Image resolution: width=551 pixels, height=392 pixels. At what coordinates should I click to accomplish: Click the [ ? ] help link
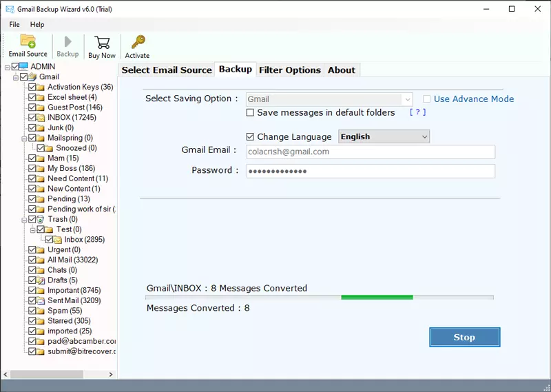pos(417,112)
